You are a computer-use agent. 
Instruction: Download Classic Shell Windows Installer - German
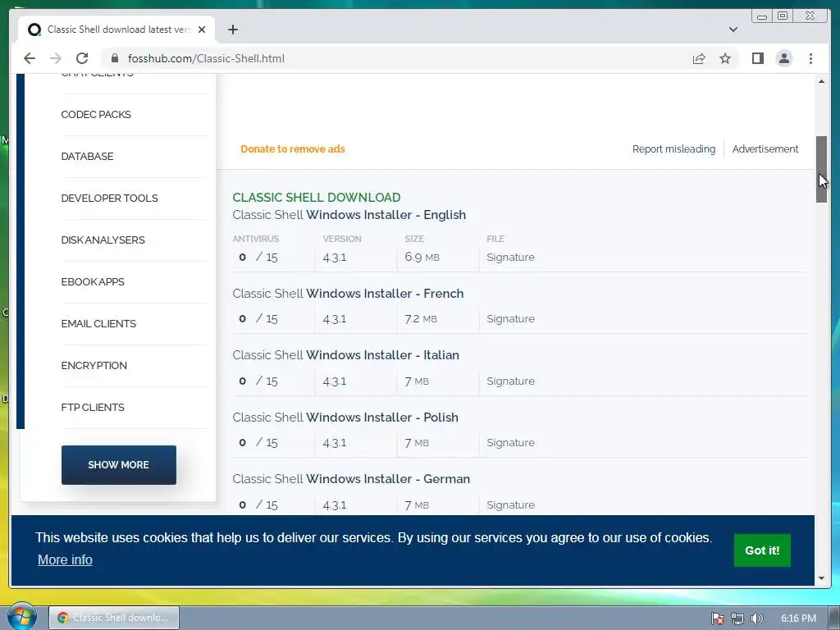coord(351,479)
